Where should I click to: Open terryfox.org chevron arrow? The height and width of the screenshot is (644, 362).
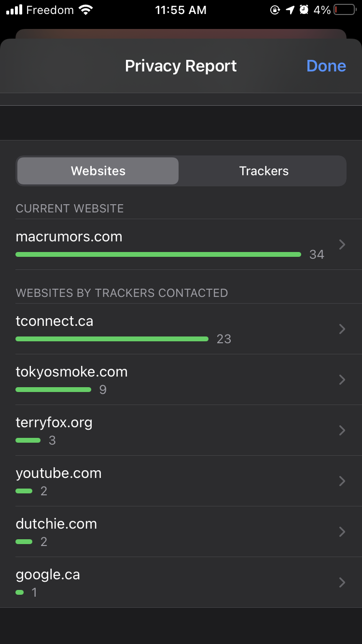[342, 431]
